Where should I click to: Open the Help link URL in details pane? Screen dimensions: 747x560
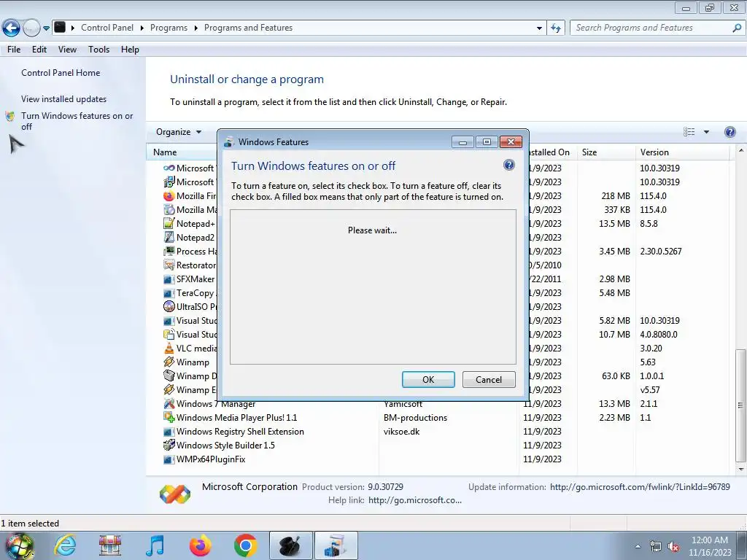click(415, 500)
